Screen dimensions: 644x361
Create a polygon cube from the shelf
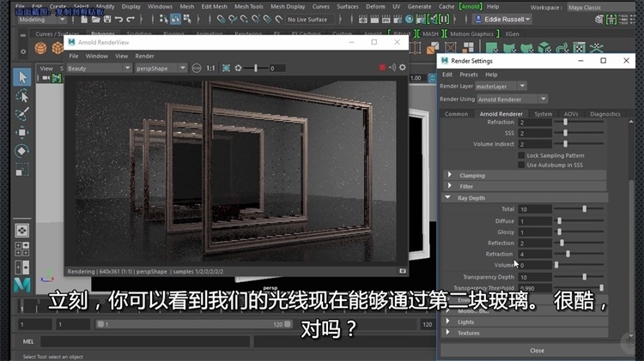(x=57, y=48)
